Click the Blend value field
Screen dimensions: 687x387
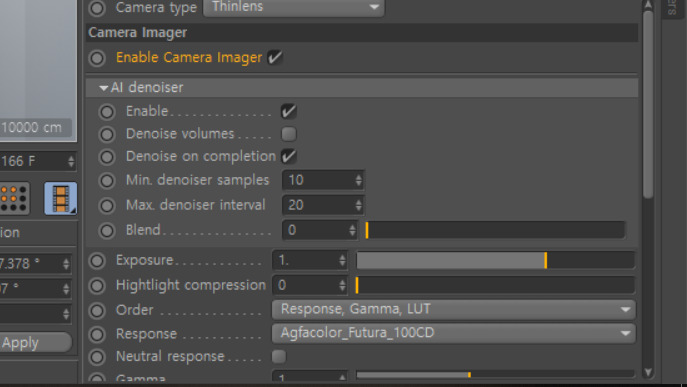[320, 230]
